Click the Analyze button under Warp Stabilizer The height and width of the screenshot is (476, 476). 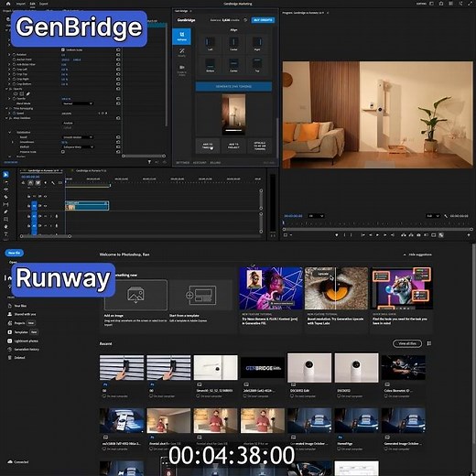point(68,123)
